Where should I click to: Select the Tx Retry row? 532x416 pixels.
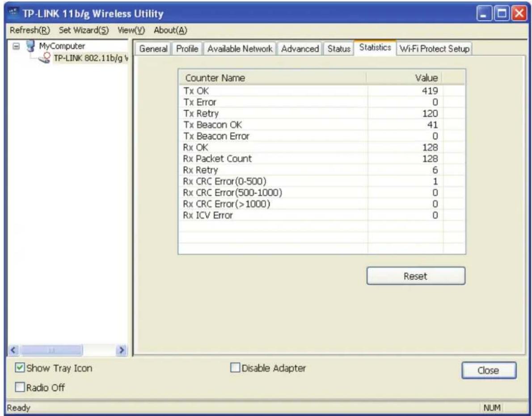[x=321, y=113]
